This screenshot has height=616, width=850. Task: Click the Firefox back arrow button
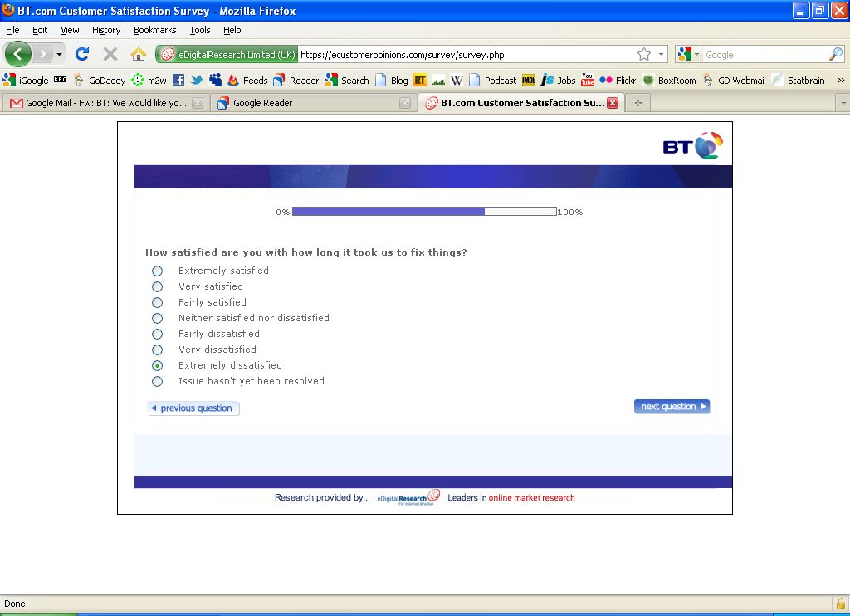[x=18, y=55]
